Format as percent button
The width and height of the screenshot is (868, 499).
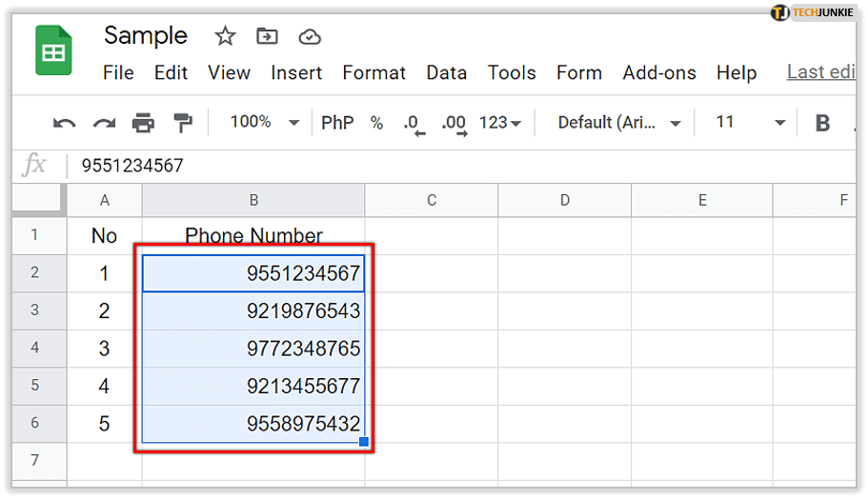click(376, 123)
